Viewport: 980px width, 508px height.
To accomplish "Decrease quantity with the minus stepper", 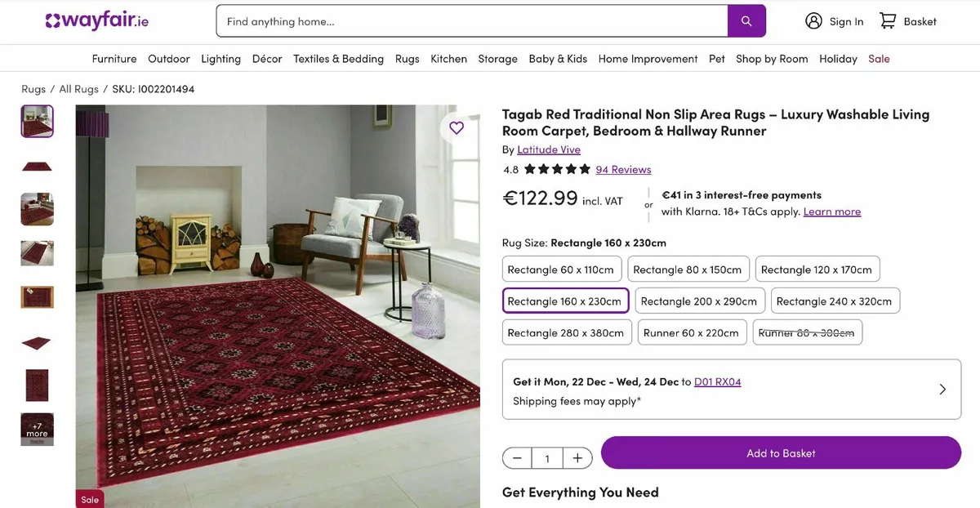I will 517,458.
